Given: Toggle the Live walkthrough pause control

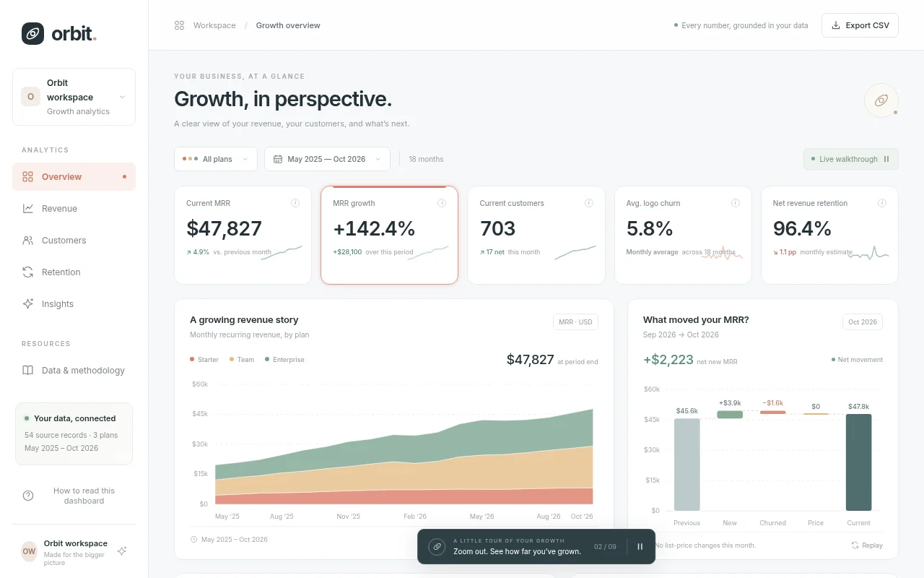Looking at the screenshot, I should [886, 159].
